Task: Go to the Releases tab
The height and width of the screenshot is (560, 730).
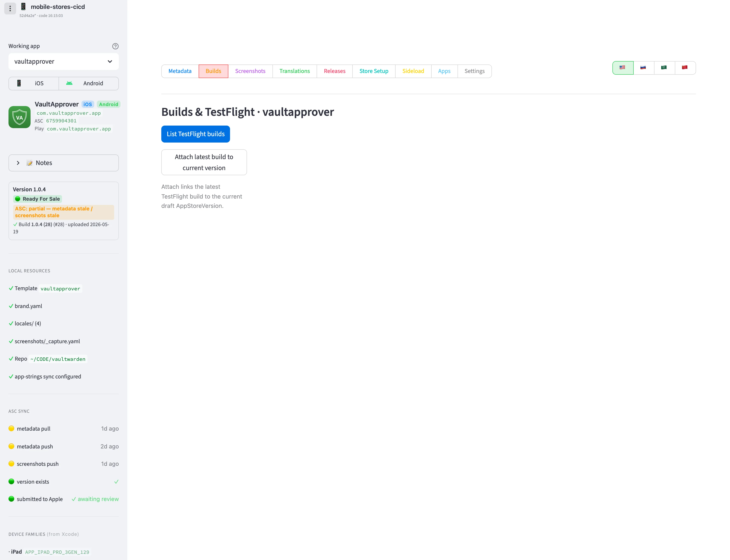Action: [334, 71]
